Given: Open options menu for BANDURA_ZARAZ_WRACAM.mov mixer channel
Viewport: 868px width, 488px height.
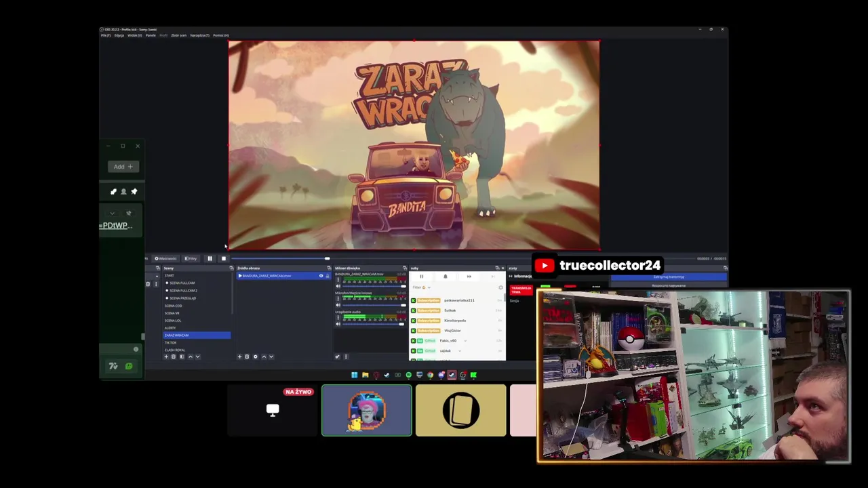Looking at the screenshot, I should point(338,279).
